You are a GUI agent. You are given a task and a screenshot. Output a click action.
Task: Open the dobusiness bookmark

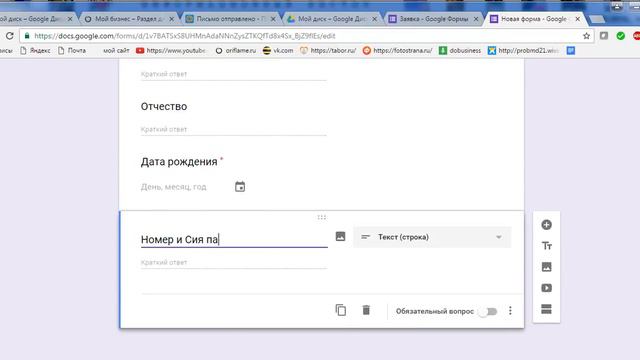[460, 51]
